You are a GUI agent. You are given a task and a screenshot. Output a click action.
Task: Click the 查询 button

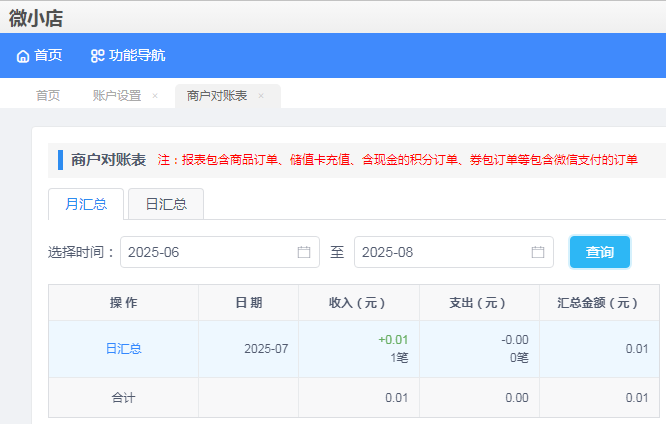600,252
